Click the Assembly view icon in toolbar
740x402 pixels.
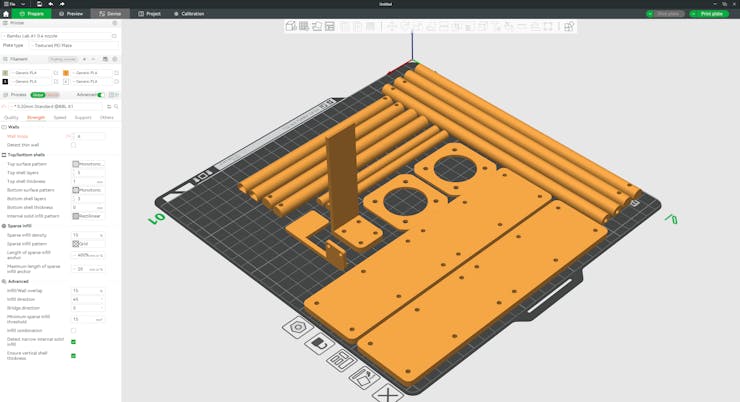click(569, 27)
